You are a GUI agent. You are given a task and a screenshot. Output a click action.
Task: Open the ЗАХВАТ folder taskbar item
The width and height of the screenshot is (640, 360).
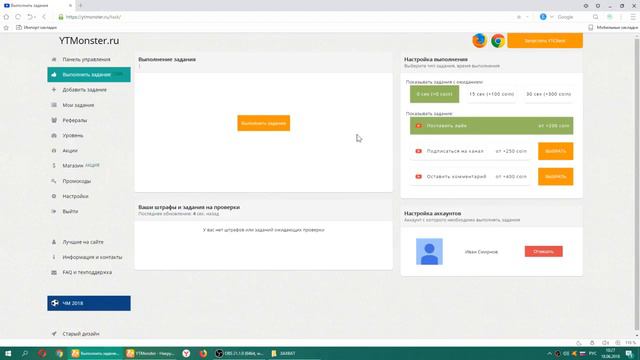tap(284, 353)
